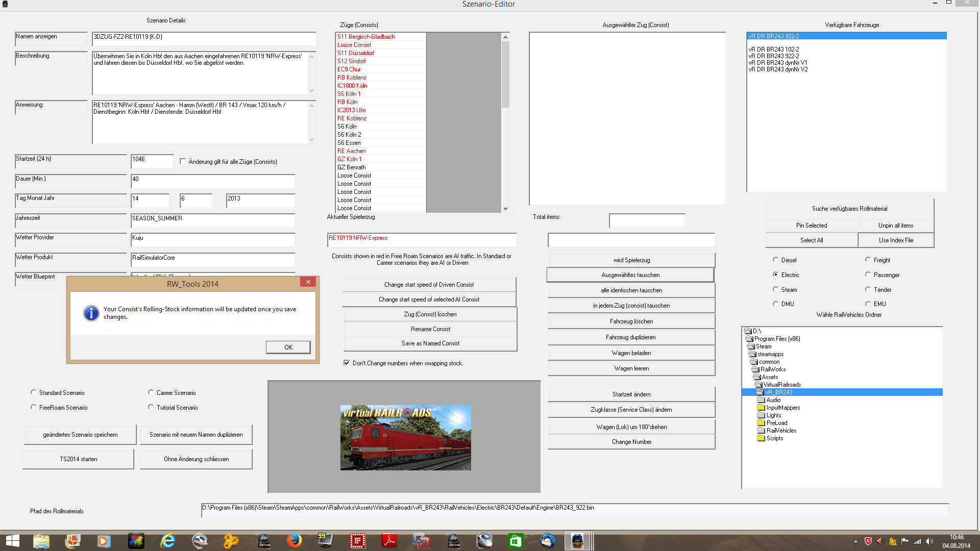Viewport: 980px width, 551px height.
Task: Expand the Audio folder in the tree
Action: [x=761, y=400]
